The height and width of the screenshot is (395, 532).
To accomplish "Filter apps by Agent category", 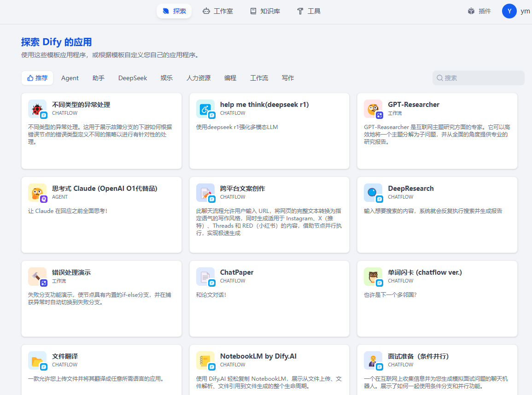I will click(x=70, y=78).
